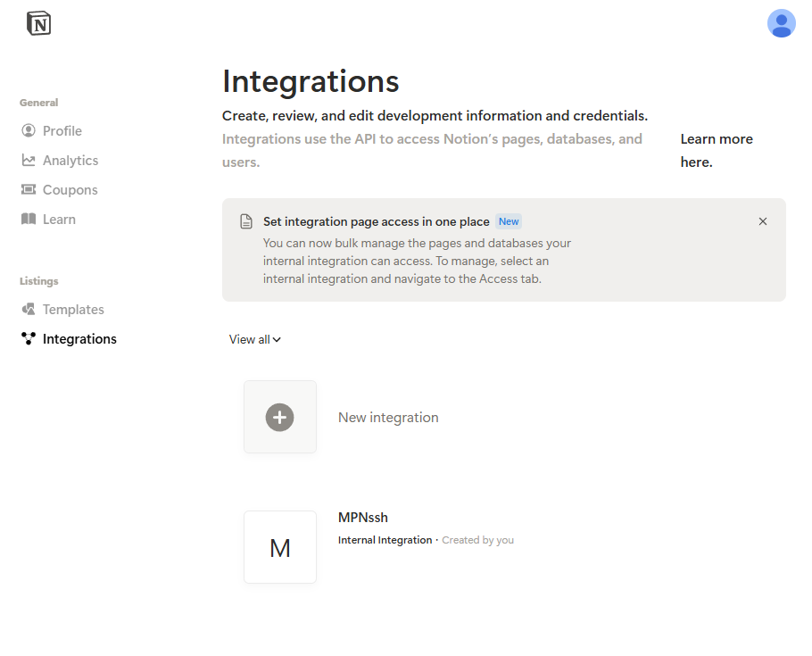812x656 pixels.
Task: Select Learn in the General menu
Action: point(59,220)
